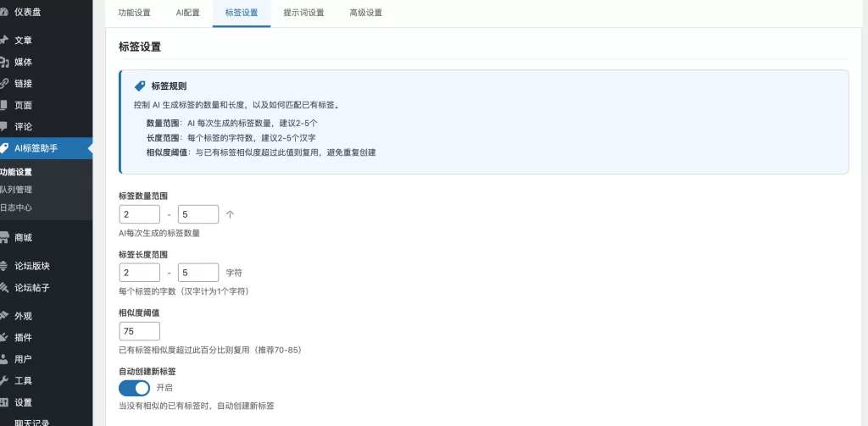Screen dimensions: 868x426
Task: Click the 标签规则 info box title
Action: (169, 86)
